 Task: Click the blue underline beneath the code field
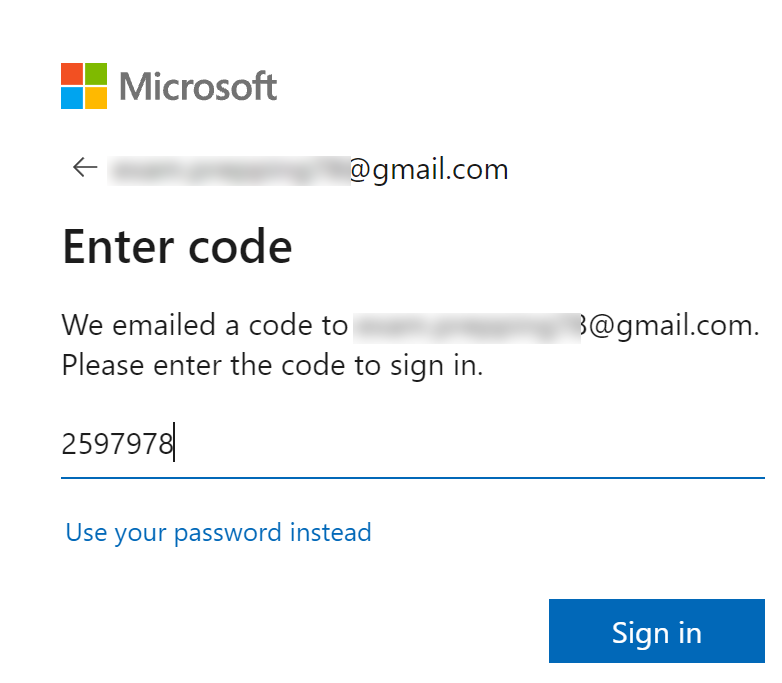[x=412, y=477]
